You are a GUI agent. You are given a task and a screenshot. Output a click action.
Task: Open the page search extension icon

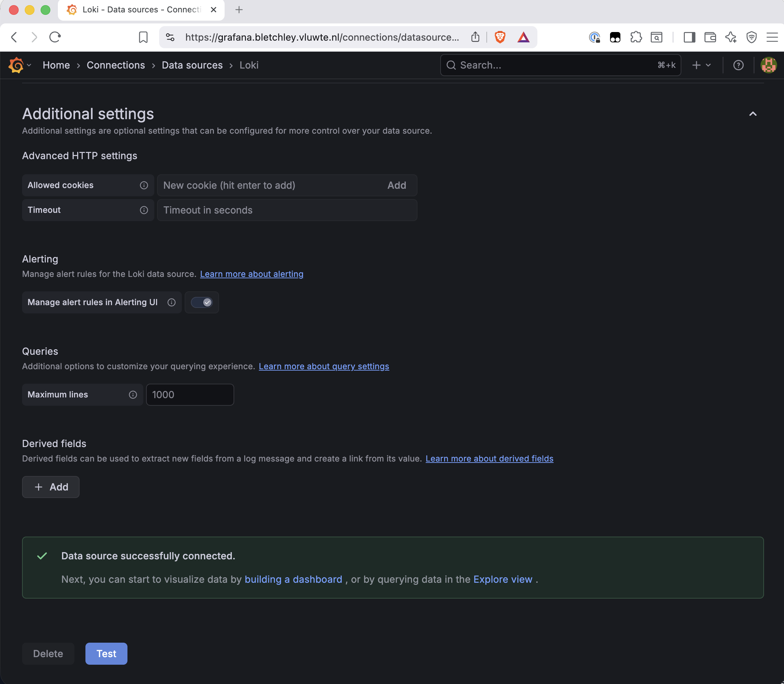pos(657,38)
